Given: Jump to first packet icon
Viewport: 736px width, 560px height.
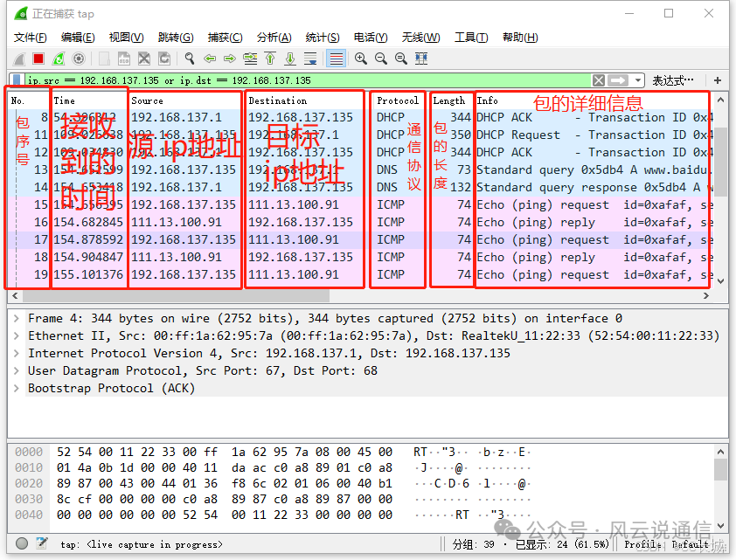Looking at the screenshot, I should tap(270, 59).
